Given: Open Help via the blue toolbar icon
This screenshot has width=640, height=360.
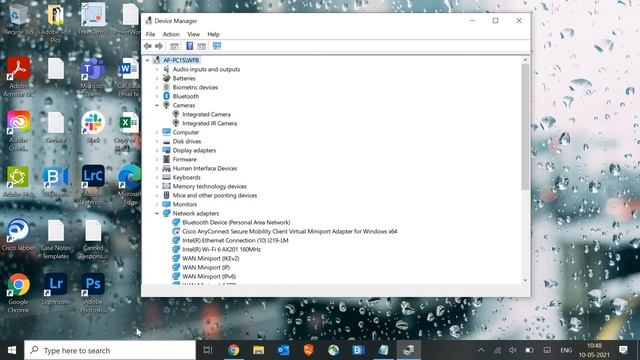Looking at the screenshot, I should tap(189, 46).
